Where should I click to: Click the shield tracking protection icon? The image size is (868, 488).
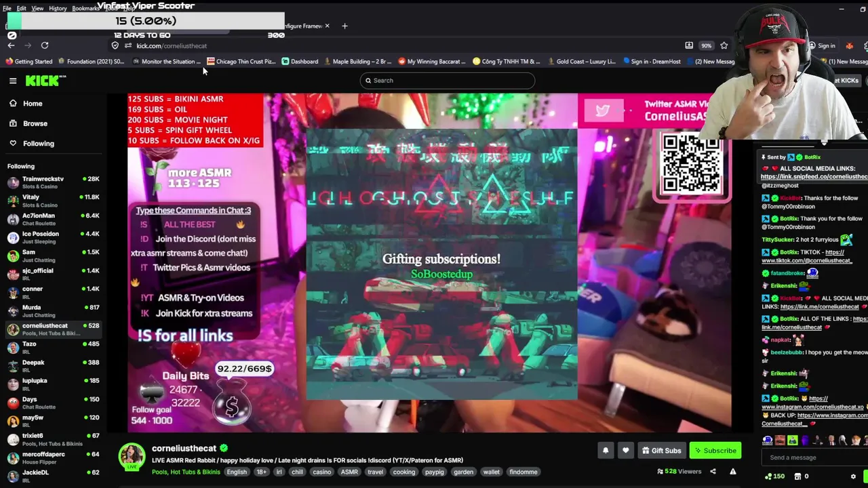115,45
